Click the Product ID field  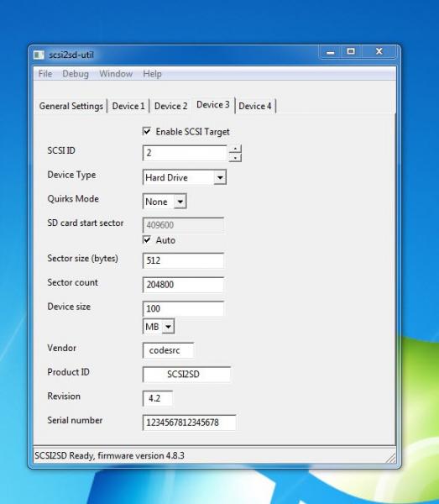click(x=186, y=374)
